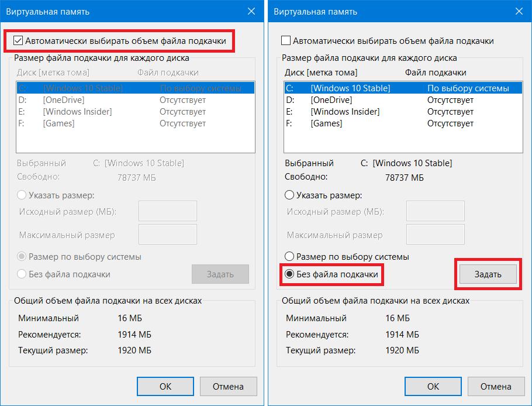
Task: Click "Максимальный размер" field in right dialog
Action: (x=436, y=234)
